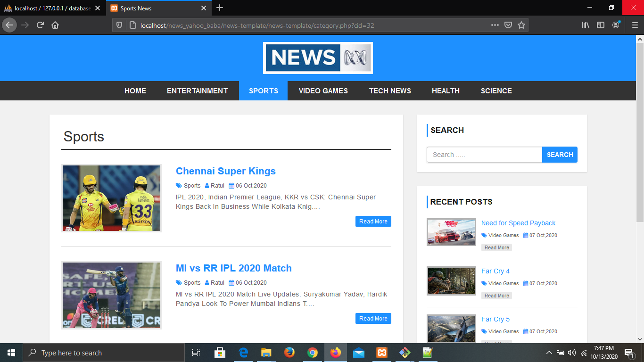Open page actions three-dot menu

coord(495,25)
